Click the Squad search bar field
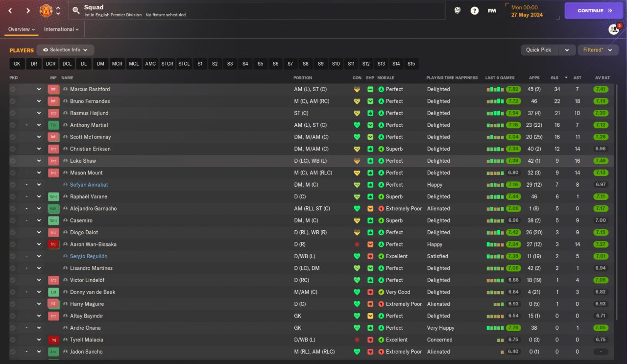 click(x=257, y=10)
